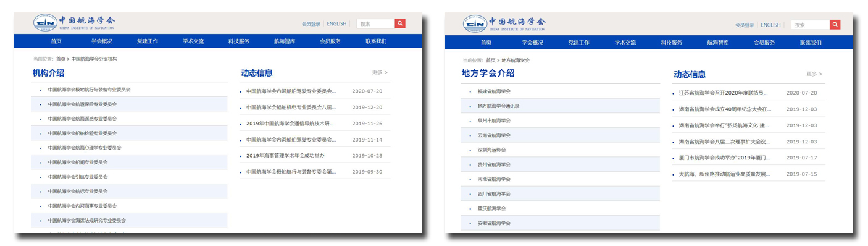This screenshot has height=246, width=868.
Task: Open 学术交流 in the right page navigation bar
Action: pos(625,43)
